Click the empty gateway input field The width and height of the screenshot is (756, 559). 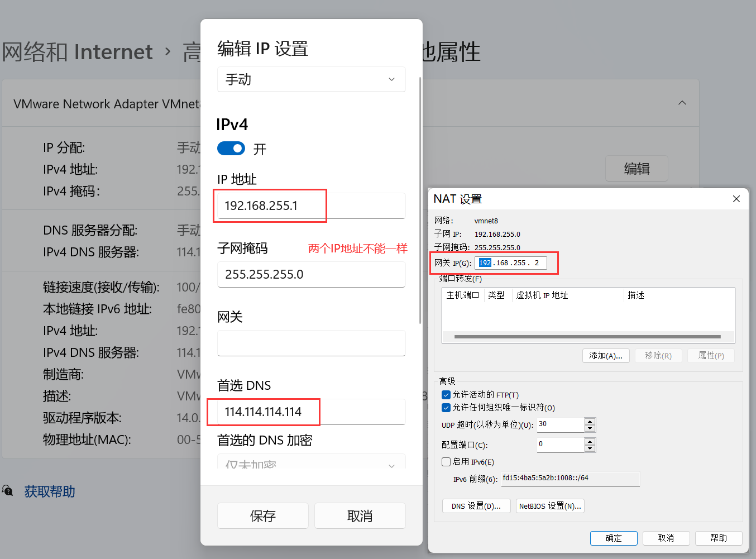pyautogui.click(x=311, y=343)
